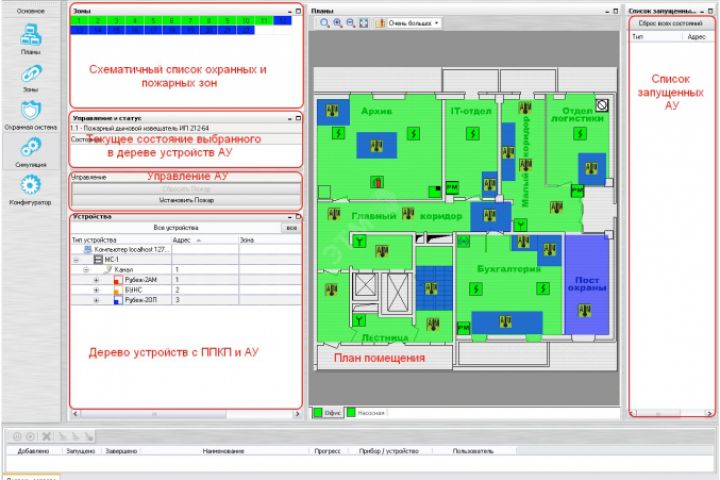The image size is (720, 480).
Task: Click the Пользователь column header at bottom
Action: 472,451
